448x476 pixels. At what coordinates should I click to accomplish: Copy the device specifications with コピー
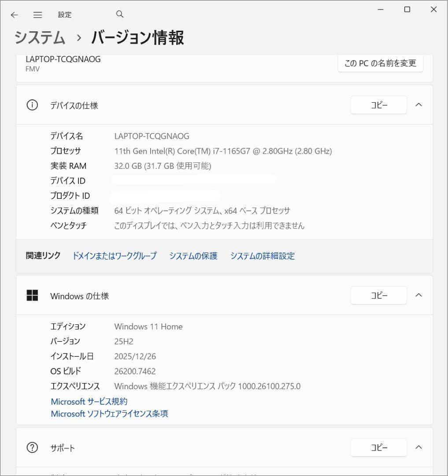(x=378, y=105)
